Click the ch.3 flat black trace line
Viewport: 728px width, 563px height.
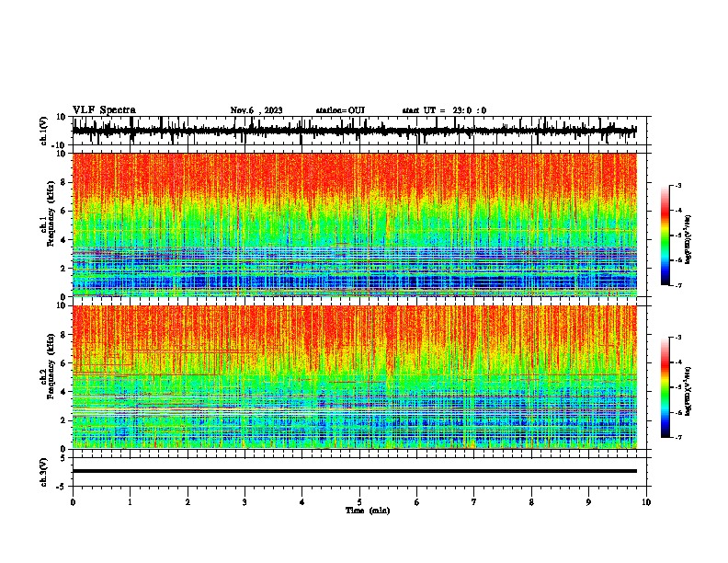[354, 471]
